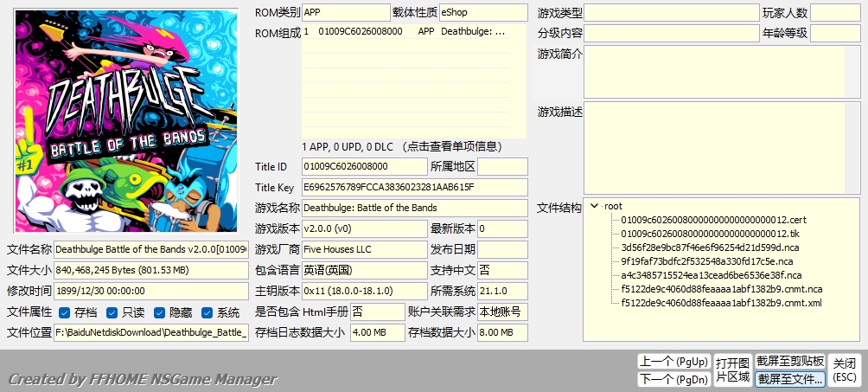Click the empty 年龄等级 field
The width and height of the screenshot is (868, 392).
click(835, 33)
